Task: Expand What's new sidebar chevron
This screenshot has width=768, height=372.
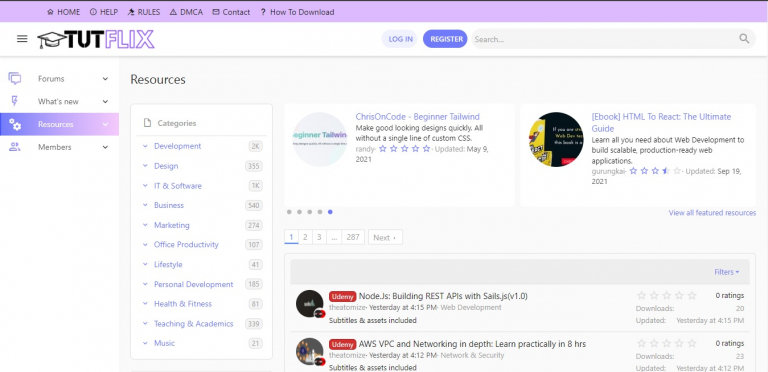Action: 105,102
